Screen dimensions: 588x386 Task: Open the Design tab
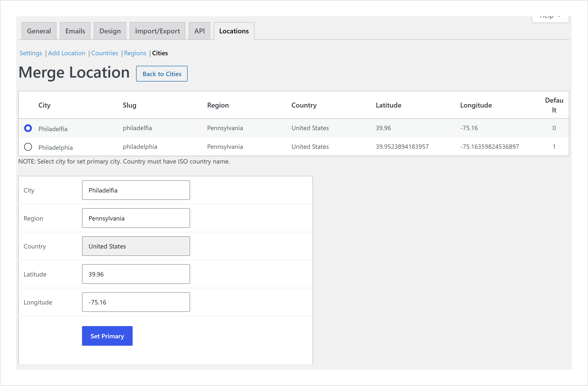pos(110,31)
